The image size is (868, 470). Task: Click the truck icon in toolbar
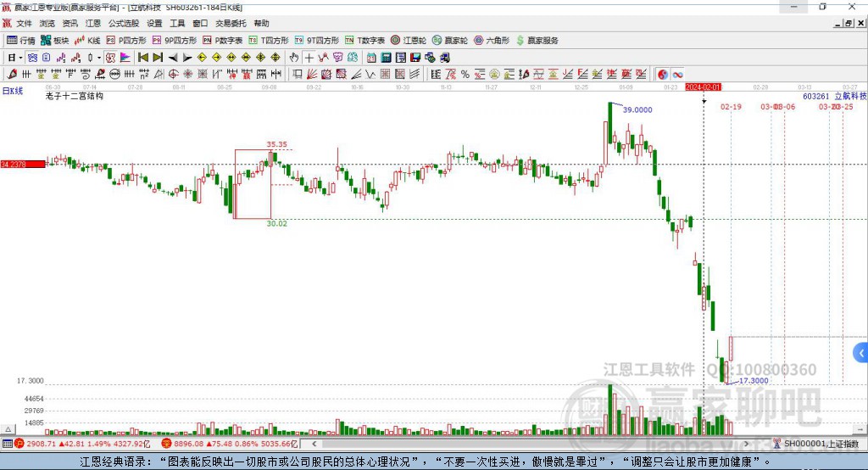click(x=444, y=58)
